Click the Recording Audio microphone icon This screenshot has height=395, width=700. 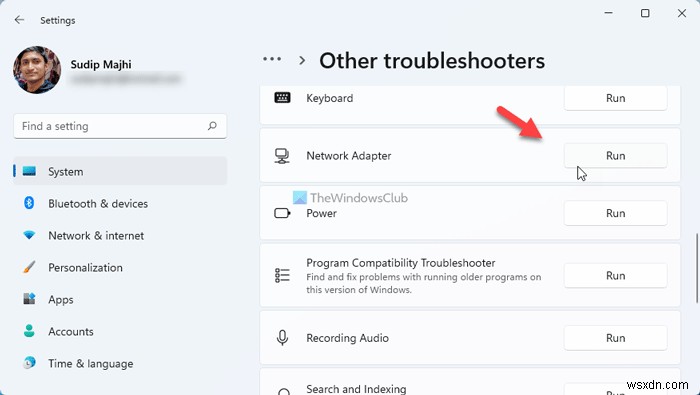[282, 338]
